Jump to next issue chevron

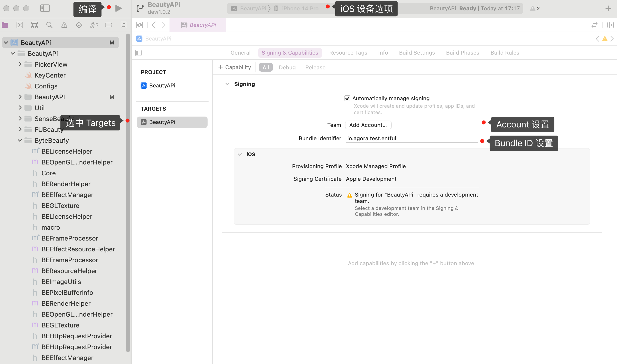[612, 39]
